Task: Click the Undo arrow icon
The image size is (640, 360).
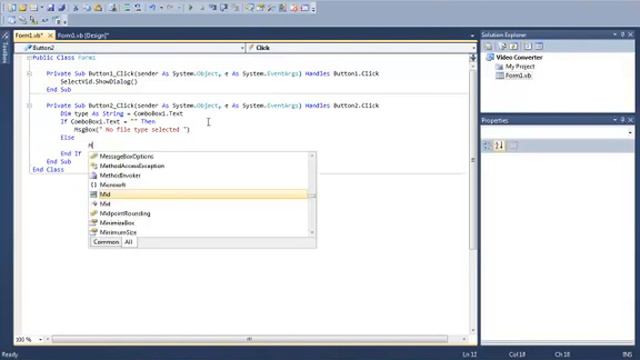Action: (152, 8)
